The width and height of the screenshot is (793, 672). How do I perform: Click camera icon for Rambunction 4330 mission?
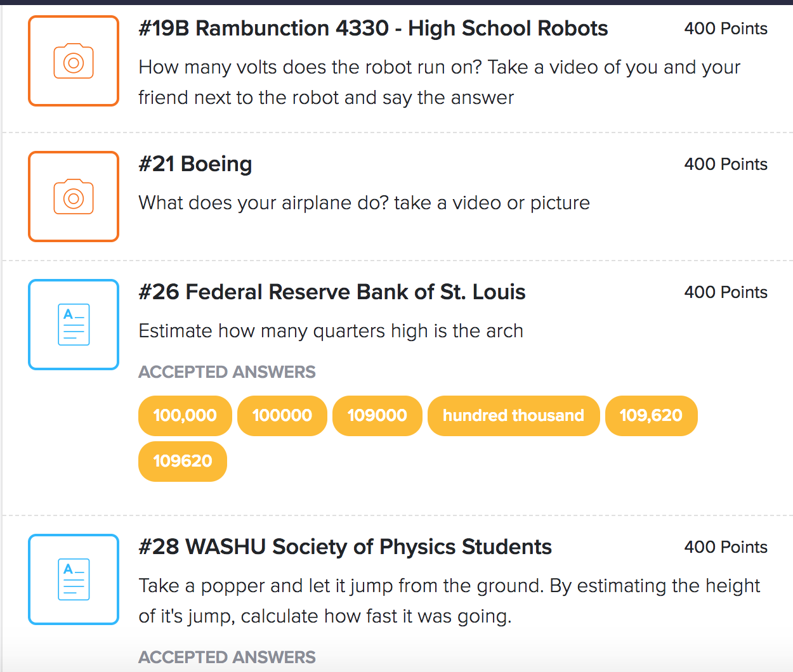tap(74, 61)
